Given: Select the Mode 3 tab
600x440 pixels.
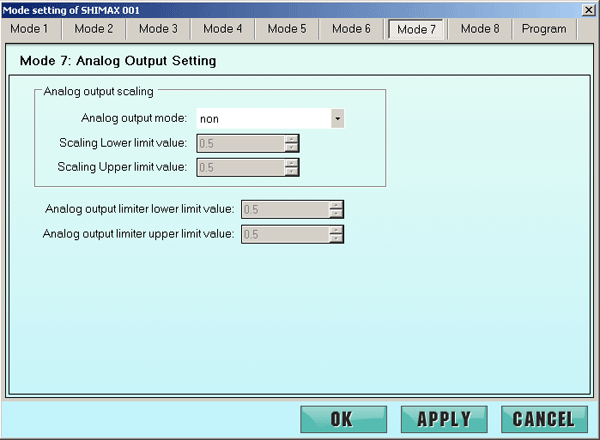Looking at the screenshot, I should tap(158, 29).
